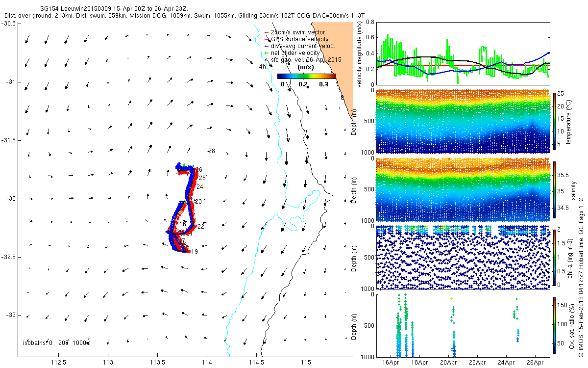
Task: Click the 'velocity magnitude (m/s)' axis label
Action: point(360,54)
